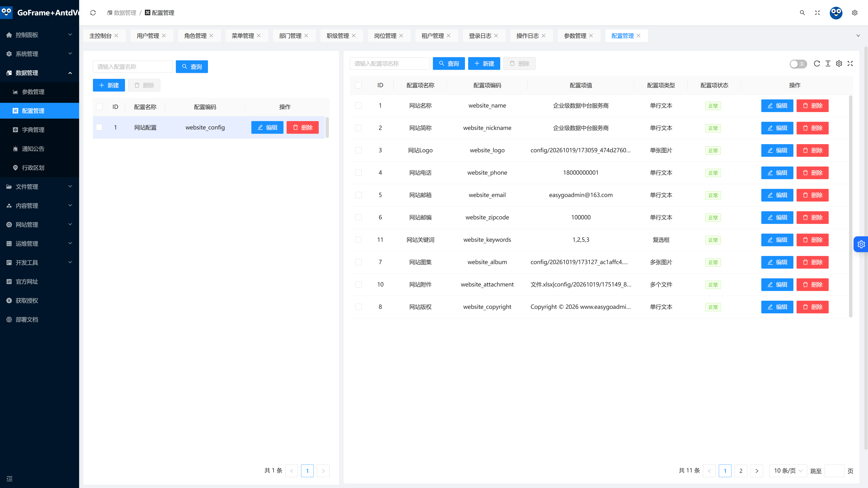The width and height of the screenshot is (868, 488).
Task: Check the row for 网站版权
Action: (x=358, y=307)
